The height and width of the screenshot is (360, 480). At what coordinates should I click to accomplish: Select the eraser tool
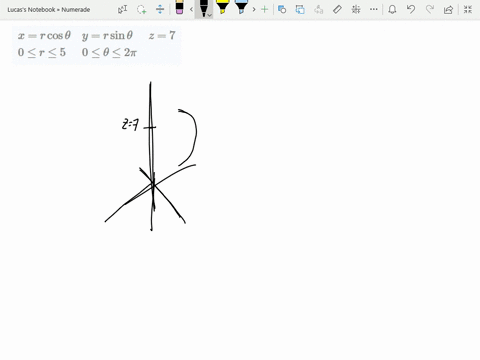click(179, 7)
